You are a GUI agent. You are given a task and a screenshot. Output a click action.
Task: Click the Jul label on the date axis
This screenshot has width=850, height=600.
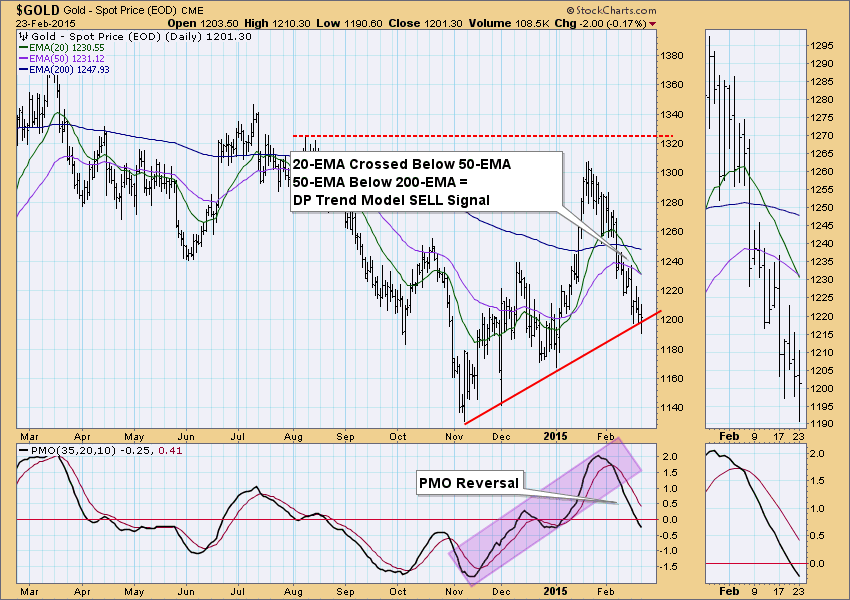[x=240, y=437]
